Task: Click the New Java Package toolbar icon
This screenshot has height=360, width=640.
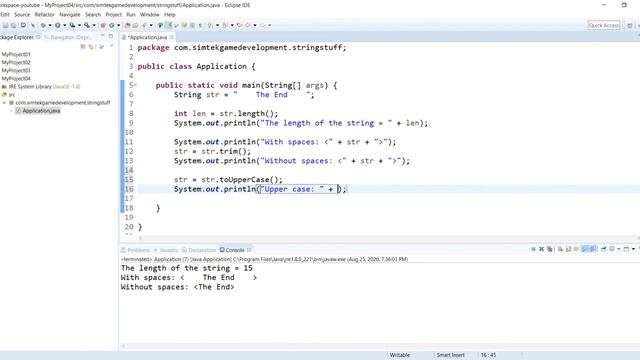Action: (x=103, y=25)
